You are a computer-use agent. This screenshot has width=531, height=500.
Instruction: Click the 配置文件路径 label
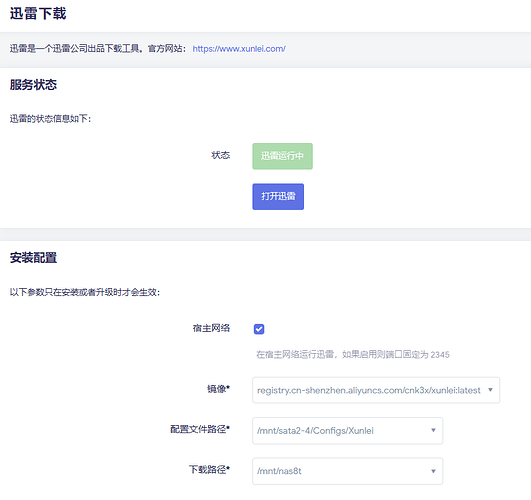200,429
